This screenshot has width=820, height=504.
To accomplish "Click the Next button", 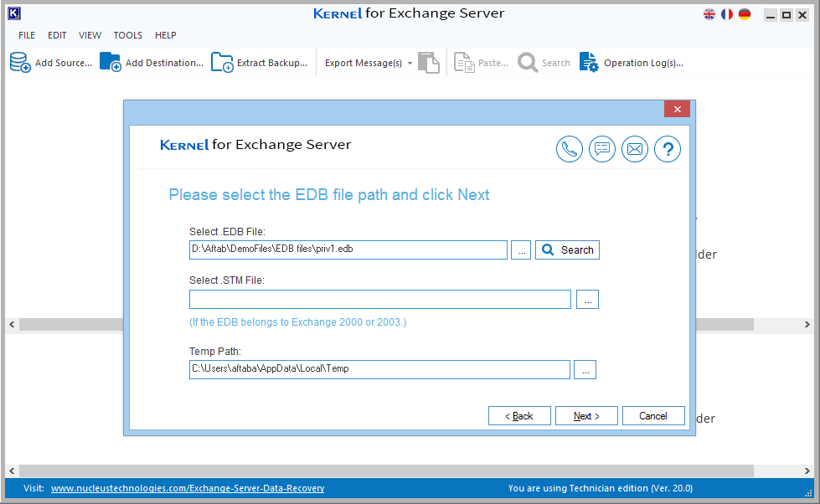I will pos(586,415).
